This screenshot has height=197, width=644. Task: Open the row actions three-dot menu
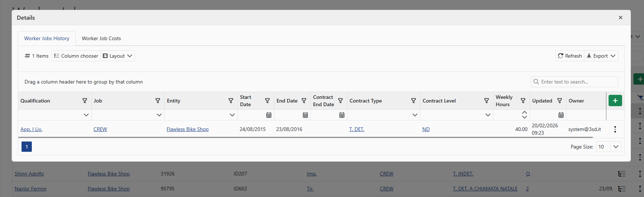[x=615, y=129]
